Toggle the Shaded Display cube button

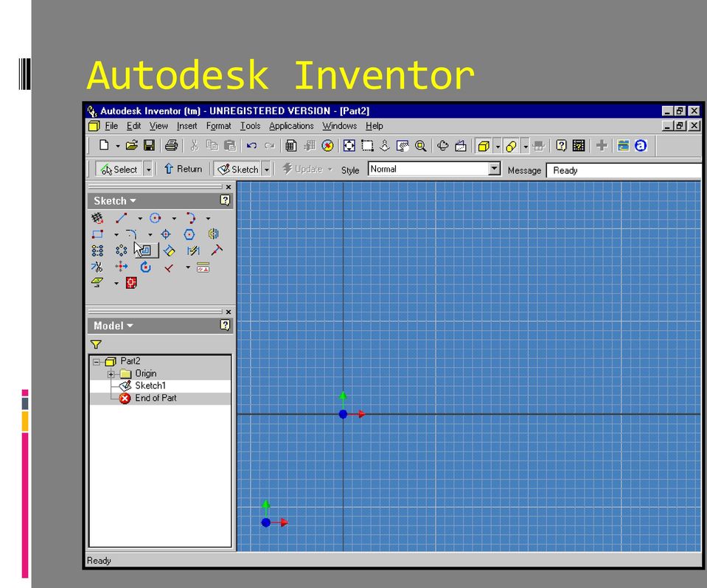[x=484, y=146]
